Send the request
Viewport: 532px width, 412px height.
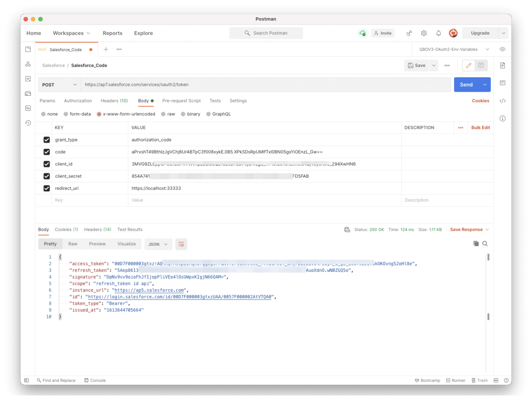click(x=466, y=85)
